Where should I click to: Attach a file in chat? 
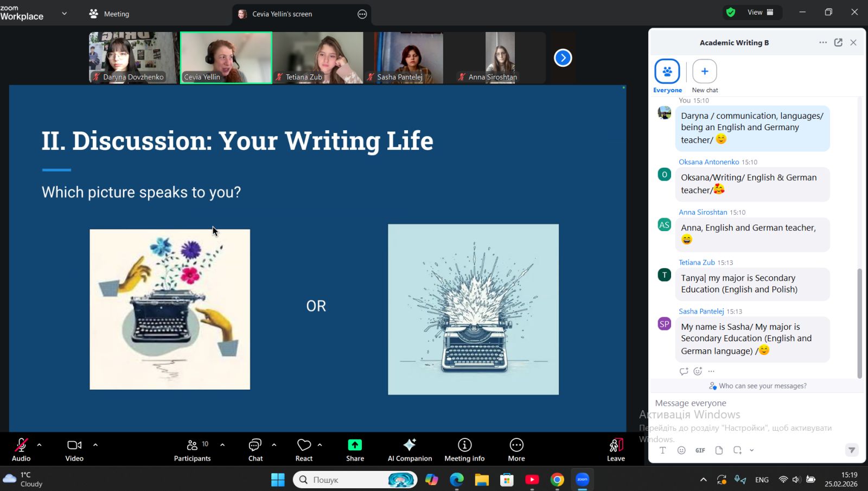(719, 450)
